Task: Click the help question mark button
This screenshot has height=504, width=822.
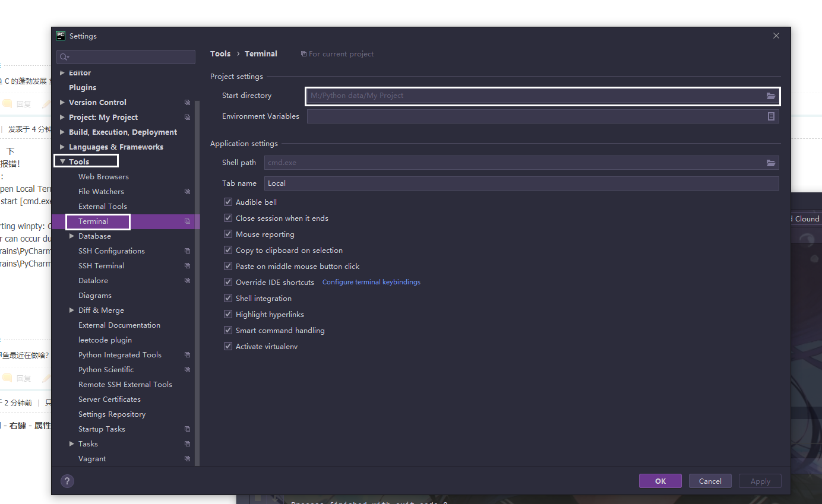Action: pos(67,481)
